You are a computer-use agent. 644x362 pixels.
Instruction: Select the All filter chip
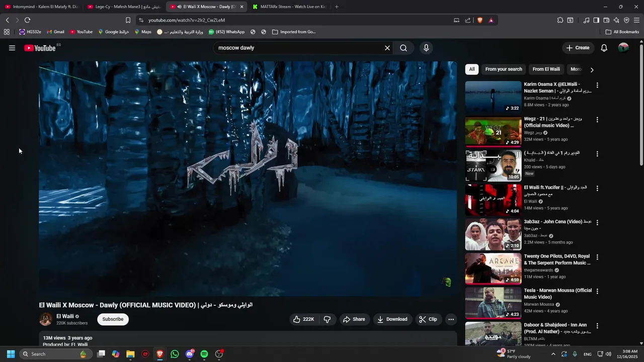472,69
